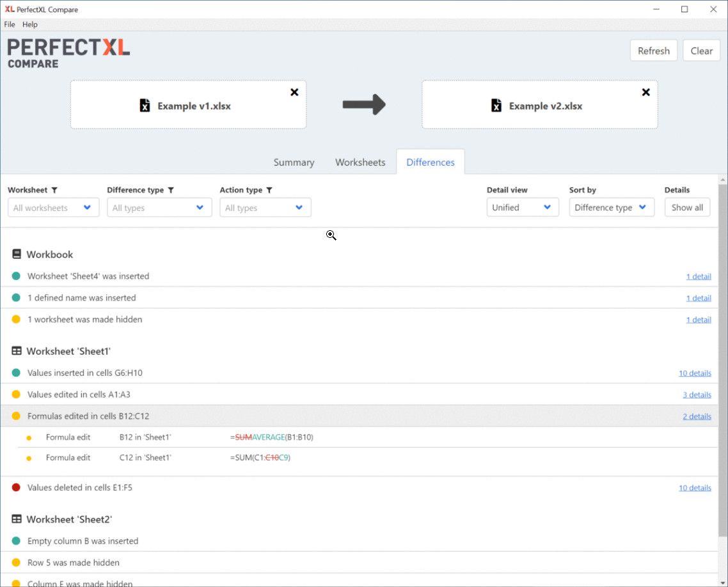The width and height of the screenshot is (728, 587).
Task: Click the arrow icon between the two files
Action: [364, 104]
